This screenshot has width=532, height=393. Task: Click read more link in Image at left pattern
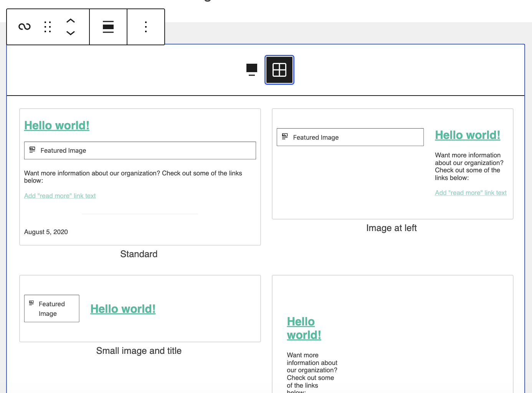click(471, 193)
